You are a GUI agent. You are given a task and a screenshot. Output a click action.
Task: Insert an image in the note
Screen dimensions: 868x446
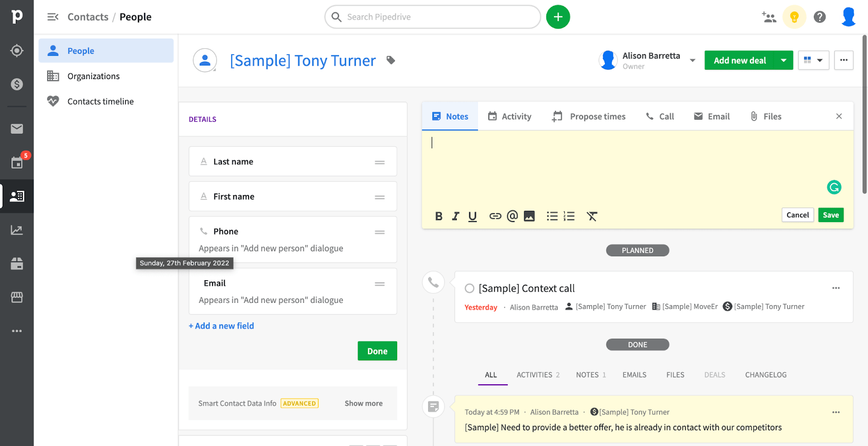point(529,216)
